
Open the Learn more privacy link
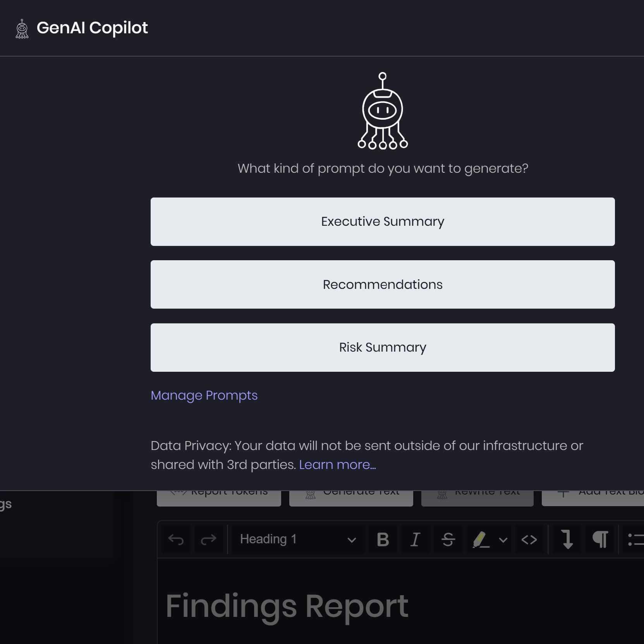point(337,465)
